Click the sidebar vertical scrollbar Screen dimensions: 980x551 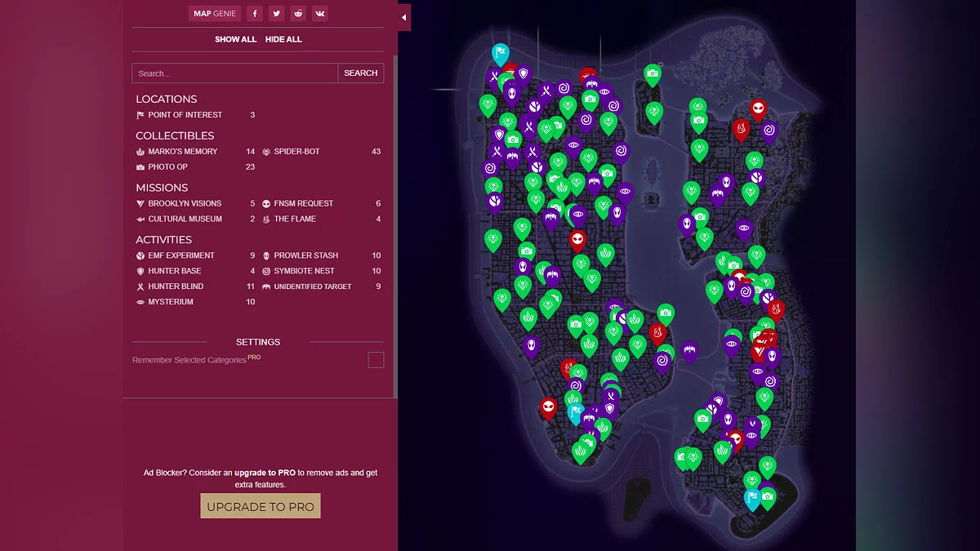click(396, 227)
